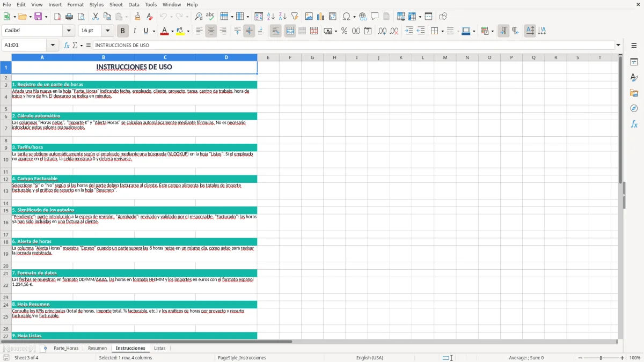Click English (USA) language in status bar
This screenshot has height=362, width=644.
(x=370, y=358)
